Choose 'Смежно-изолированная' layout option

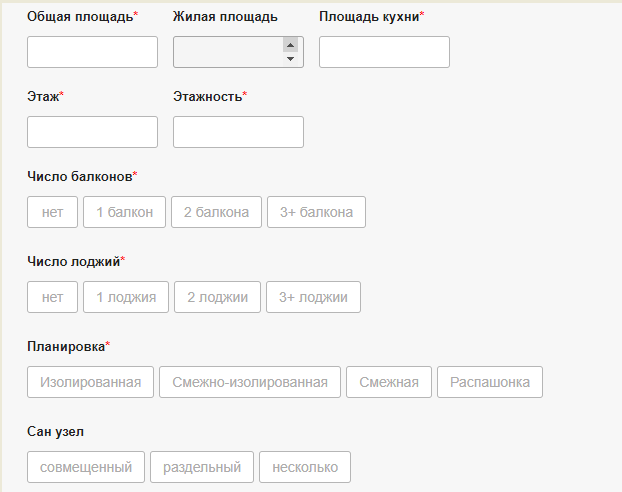click(x=250, y=382)
